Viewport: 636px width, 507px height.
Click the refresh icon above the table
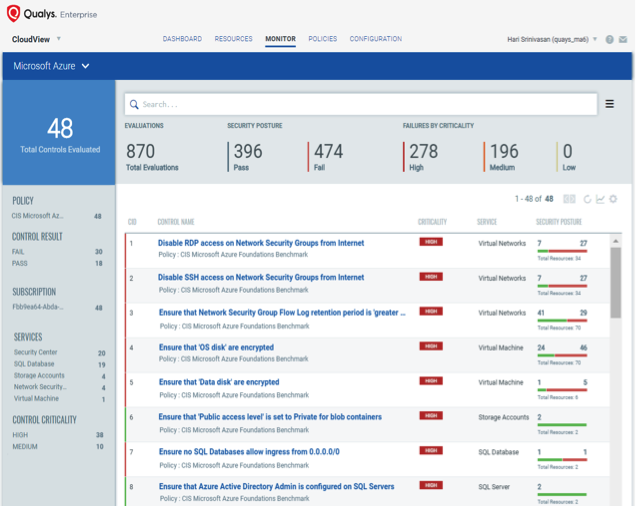tap(586, 199)
